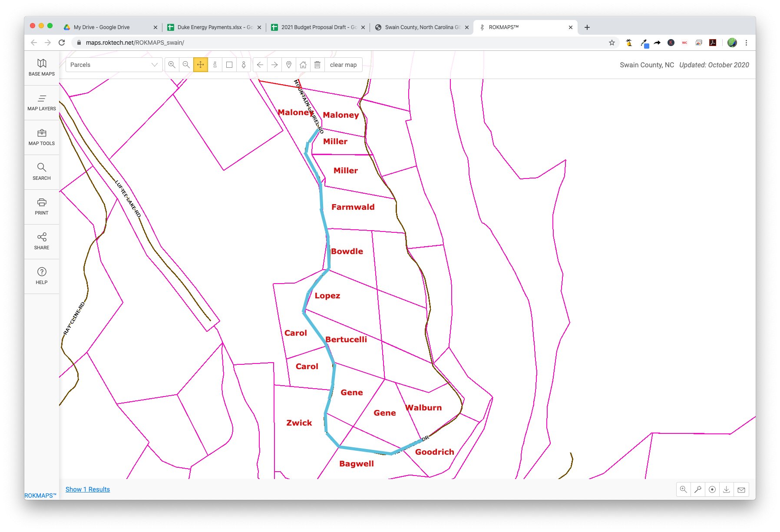Click the zoom out magnifier tool
The width and height of the screenshot is (780, 532).
coord(186,65)
